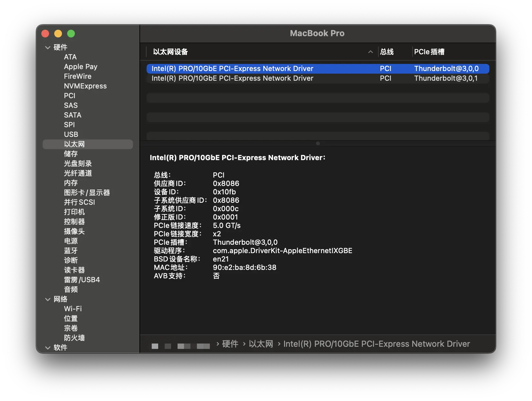The image size is (532, 401).
Task: Select 雷雳/USB4 in the hardware list
Action: point(82,280)
